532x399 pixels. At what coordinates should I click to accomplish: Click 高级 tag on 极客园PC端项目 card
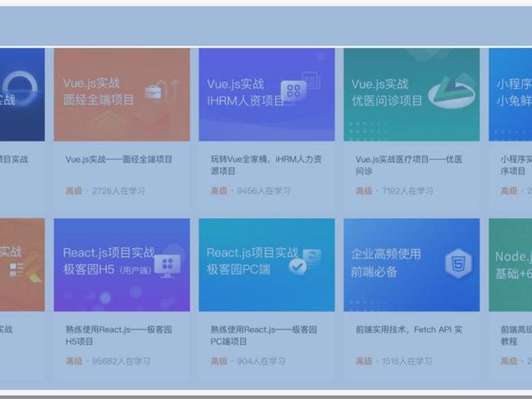(219, 361)
